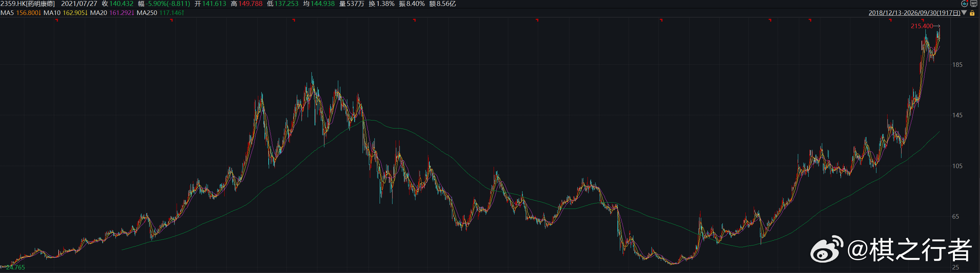Select the stock name 2359.HK[药明康德]

click(27, 4)
